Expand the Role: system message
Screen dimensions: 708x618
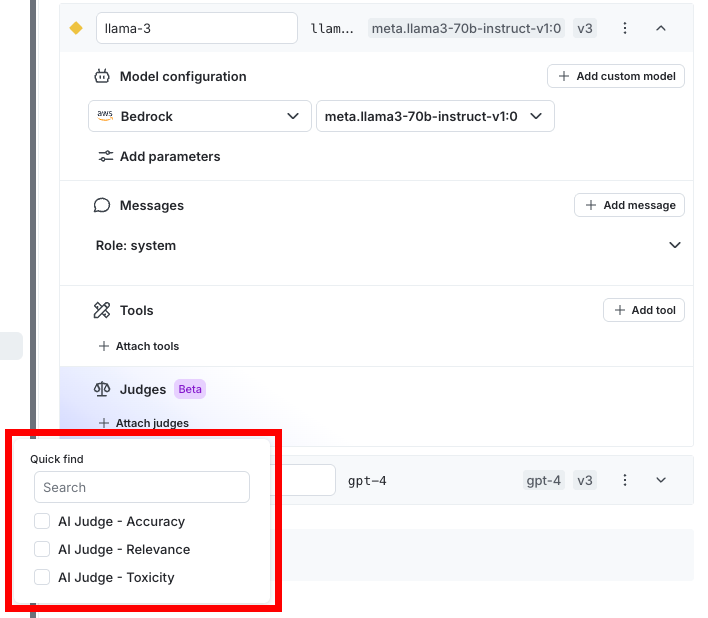pos(675,245)
